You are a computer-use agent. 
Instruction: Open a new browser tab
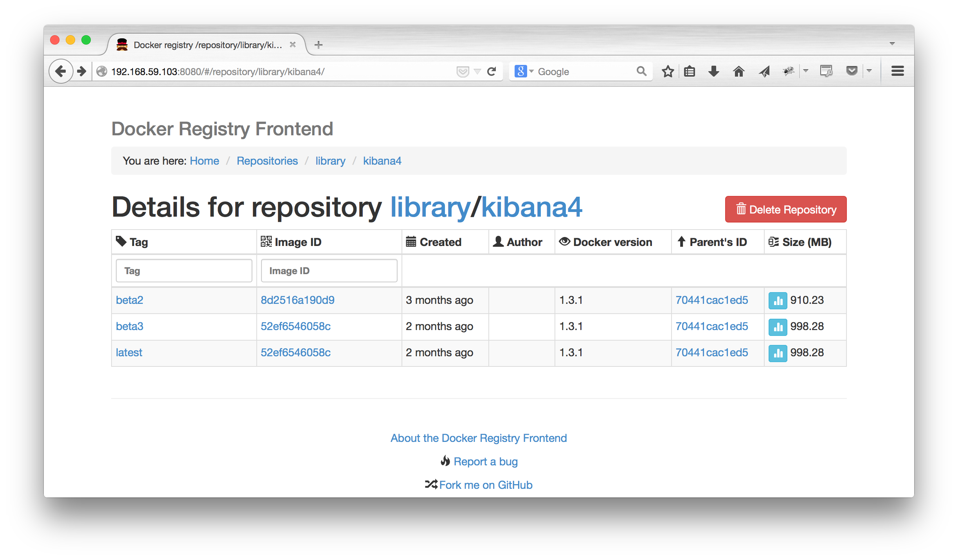click(x=319, y=45)
